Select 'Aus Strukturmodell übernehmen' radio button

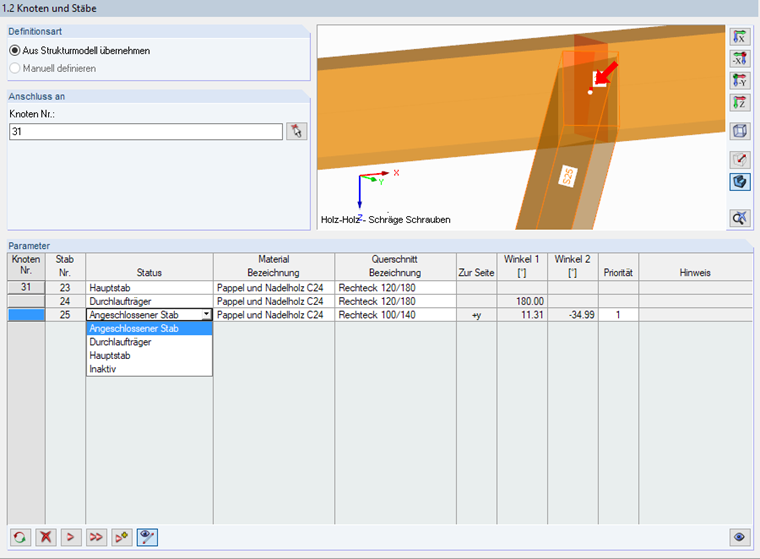pos(15,50)
